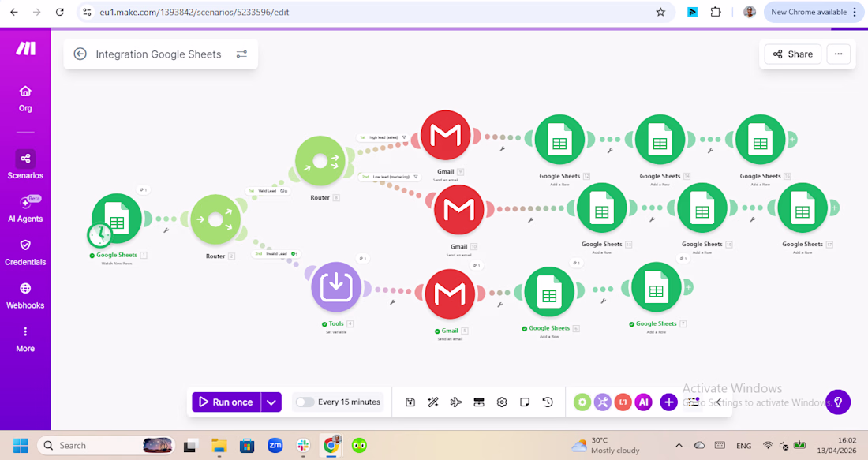
Task: Open the Google Sheets Watch New Rows module
Action: (117, 218)
